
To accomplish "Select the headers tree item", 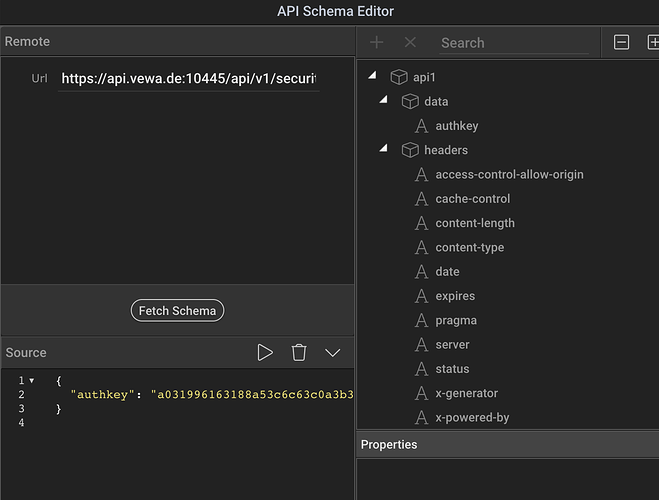I will point(446,150).
